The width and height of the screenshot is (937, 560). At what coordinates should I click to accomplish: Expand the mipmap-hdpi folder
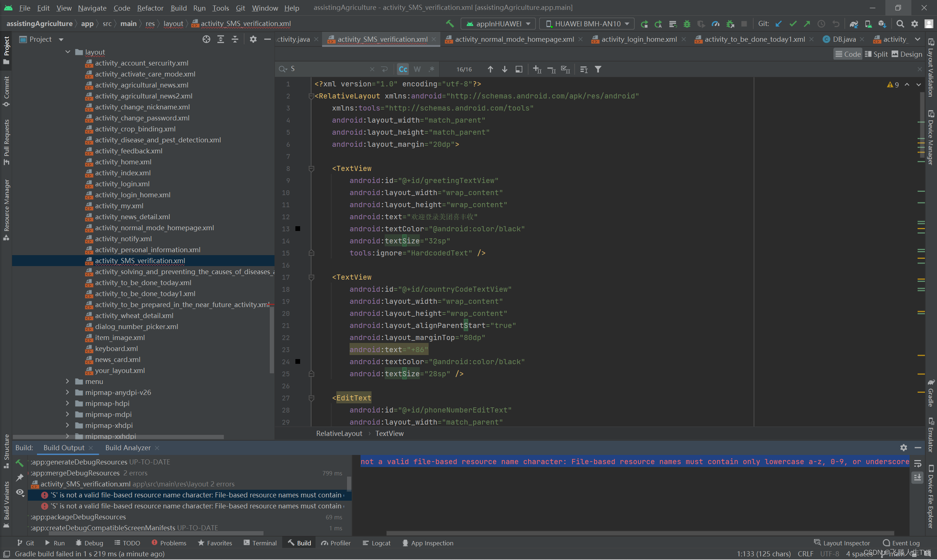(x=68, y=403)
